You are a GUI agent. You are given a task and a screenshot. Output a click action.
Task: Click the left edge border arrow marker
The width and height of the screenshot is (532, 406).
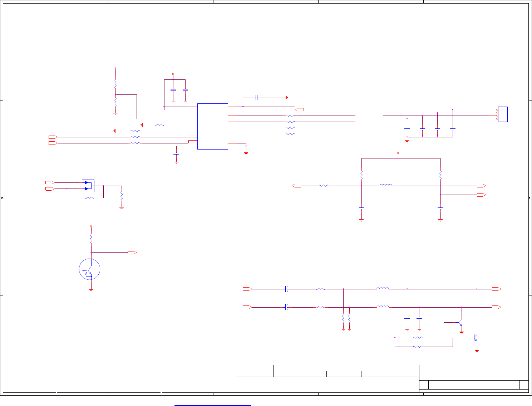2,198
